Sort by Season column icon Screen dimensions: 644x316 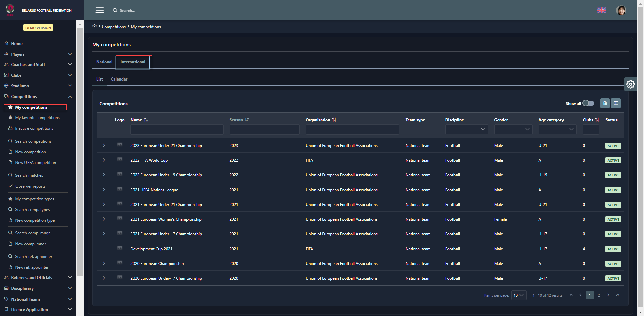[247, 120]
